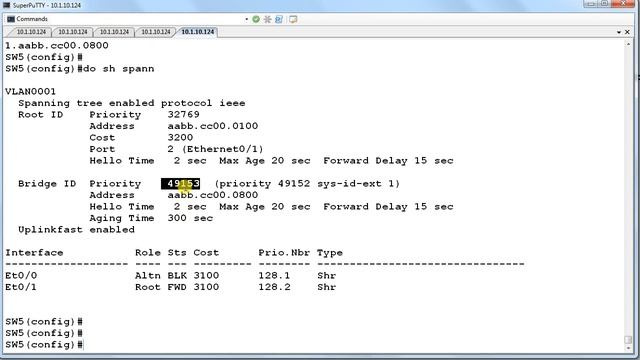Click the '1.aabb.cc00.0800' line at top
Screen dimensions: 640x360
pos(57,45)
